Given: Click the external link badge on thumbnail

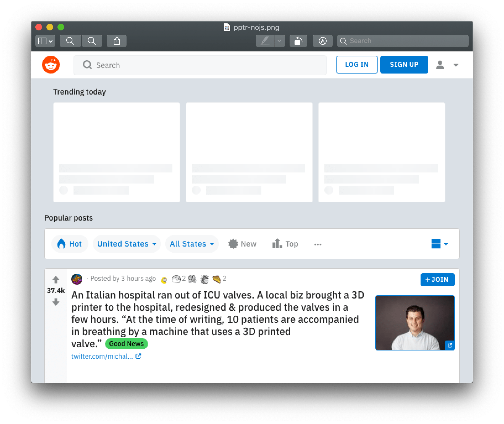Looking at the screenshot, I should point(450,345).
